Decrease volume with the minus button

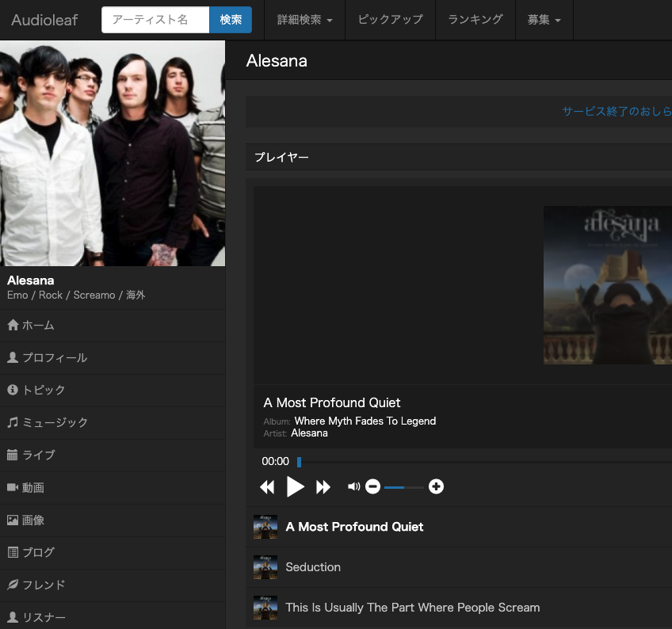coord(373,486)
